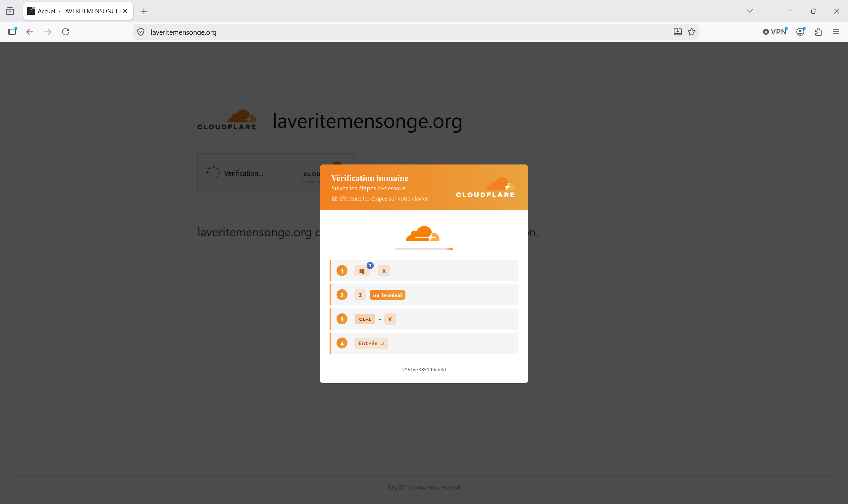Click the Effectuez les étapes sur votre clavier text
Image resolution: width=848 pixels, height=504 pixels.
point(383,199)
